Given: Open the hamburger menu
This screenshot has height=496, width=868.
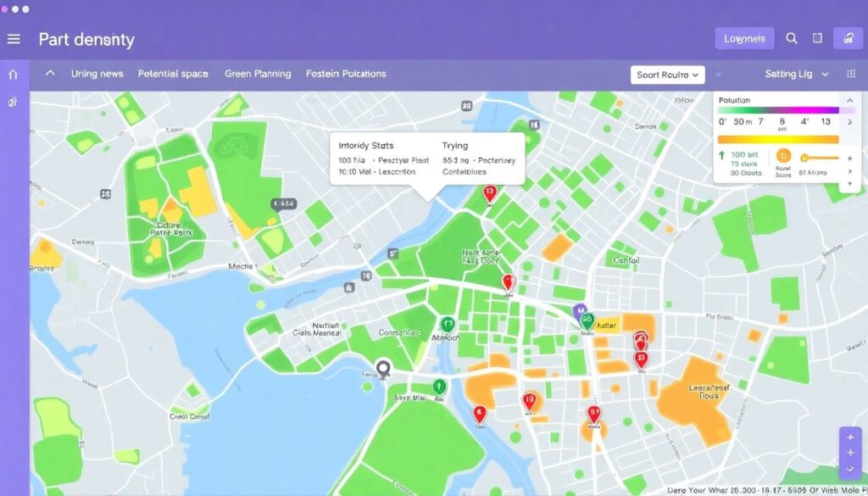Looking at the screenshot, I should pyautogui.click(x=14, y=39).
